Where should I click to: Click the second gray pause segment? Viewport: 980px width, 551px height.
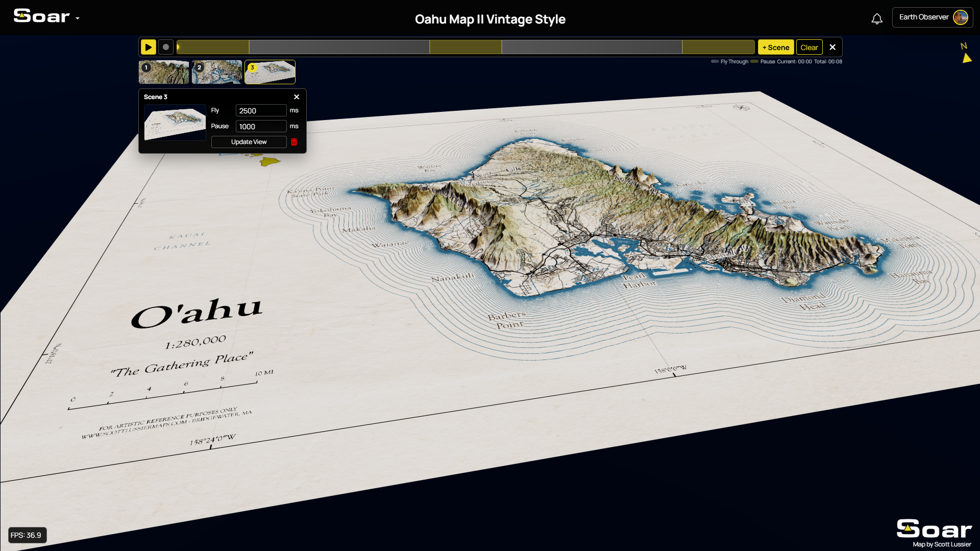click(592, 47)
